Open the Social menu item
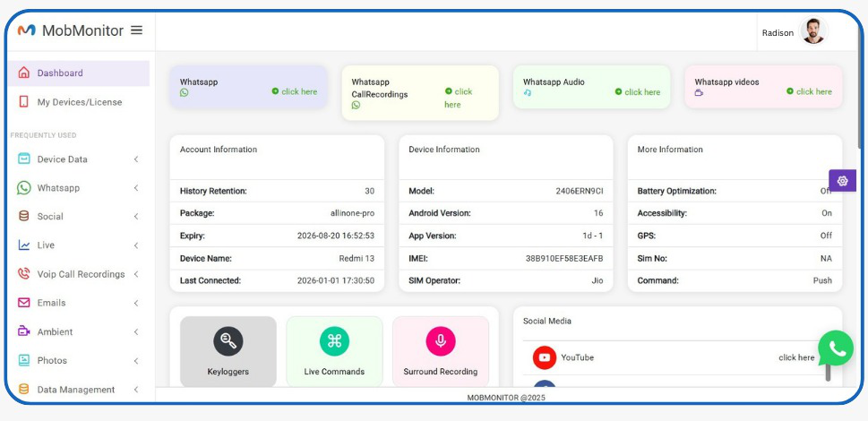The image size is (868, 421). click(x=79, y=216)
